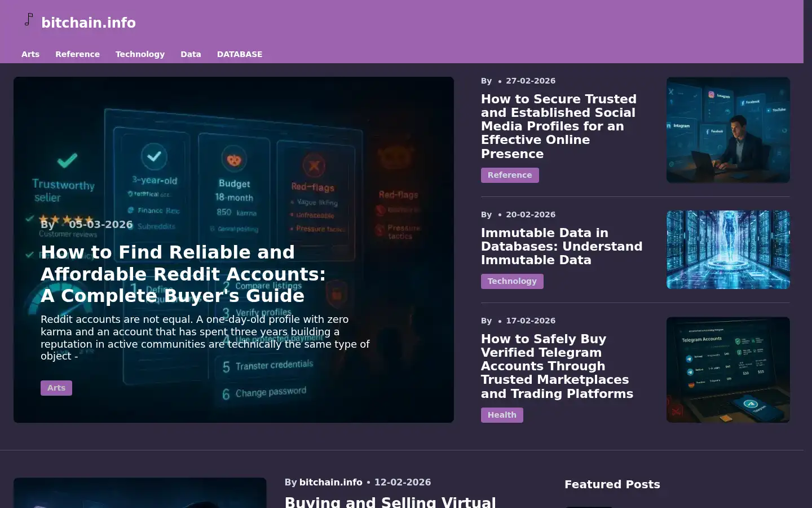
Task: Open Immutable Data in Databases article
Action: pos(562,247)
